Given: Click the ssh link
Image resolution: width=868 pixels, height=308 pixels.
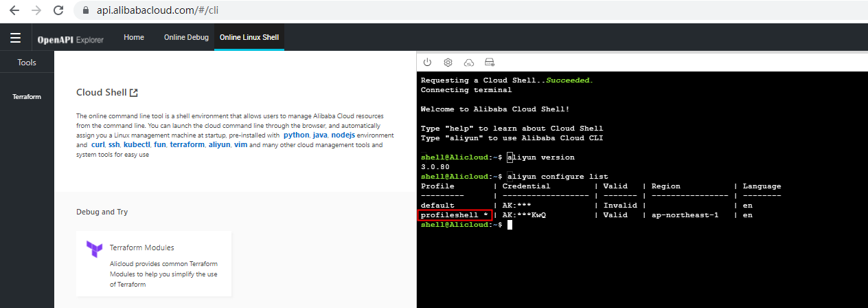Looking at the screenshot, I should coord(114,145).
